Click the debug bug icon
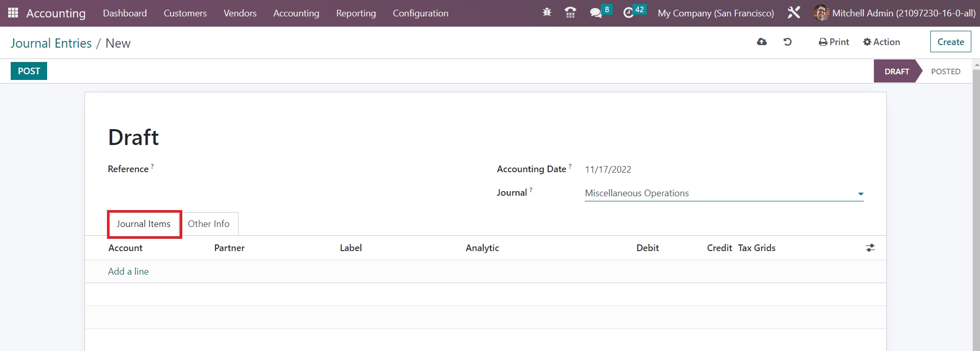 (x=547, y=13)
